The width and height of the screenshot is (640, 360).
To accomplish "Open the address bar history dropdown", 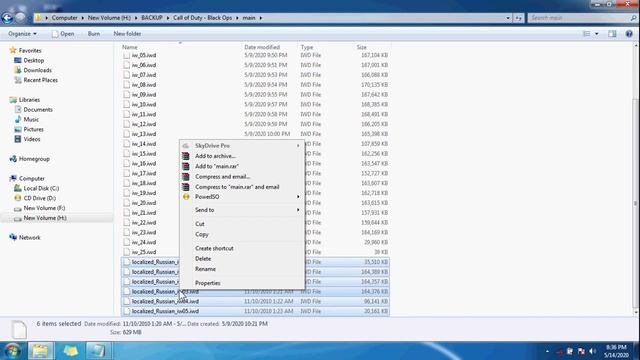I will [508, 18].
